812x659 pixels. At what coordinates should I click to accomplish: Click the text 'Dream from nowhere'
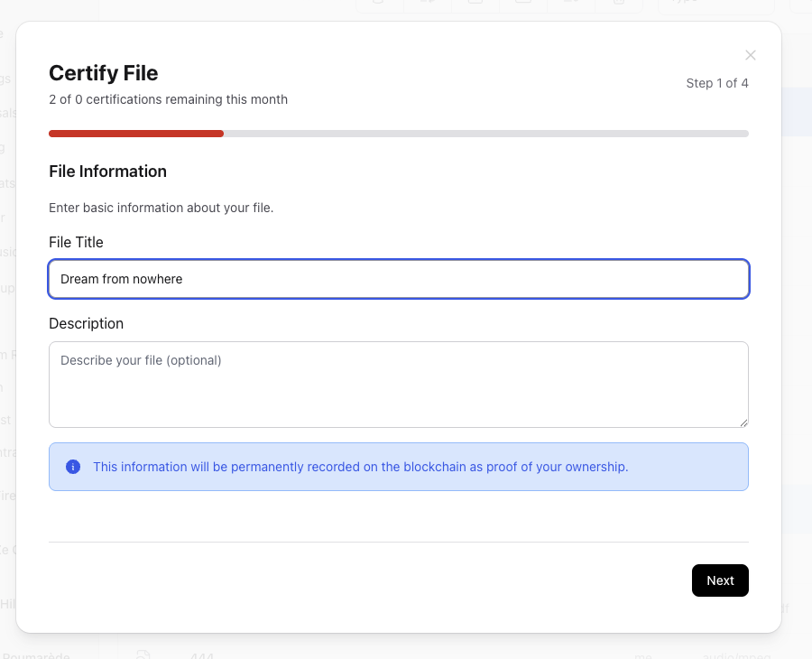pos(121,279)
